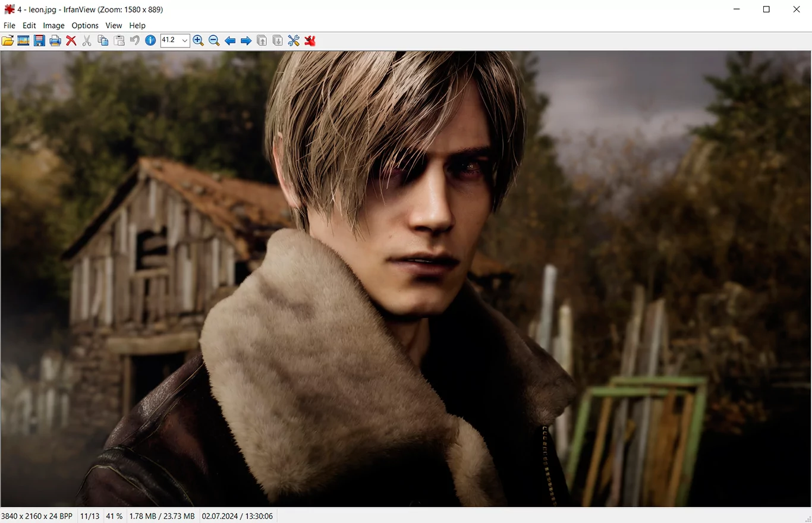Go to previous image with left arrow

[230, 40]
